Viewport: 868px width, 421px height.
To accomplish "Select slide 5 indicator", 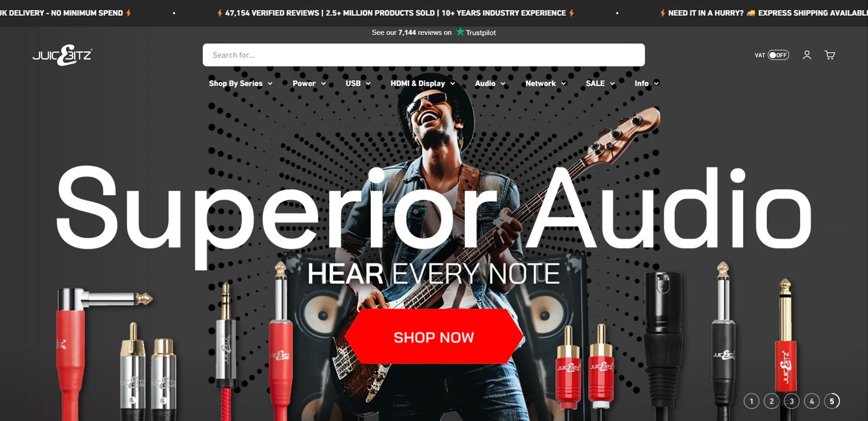I will tap(832, 401).
